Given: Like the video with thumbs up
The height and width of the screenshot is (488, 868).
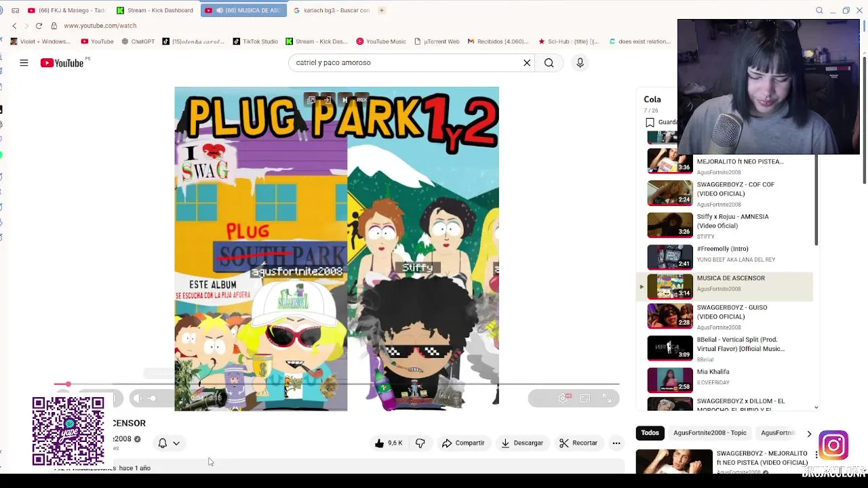Looking at the screenshot, I should (x=389, y=443).
